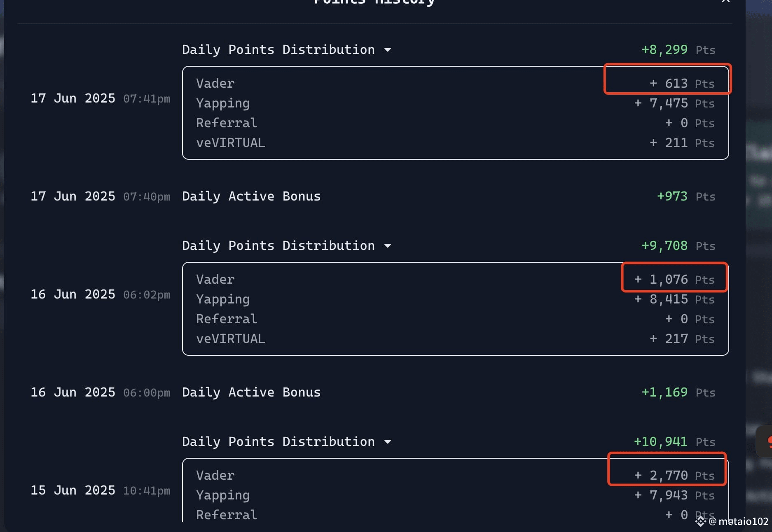Collapse the 17 Jun Daily Points Distribution caret
The image size is (772, 532).
(x=387, y=50)
